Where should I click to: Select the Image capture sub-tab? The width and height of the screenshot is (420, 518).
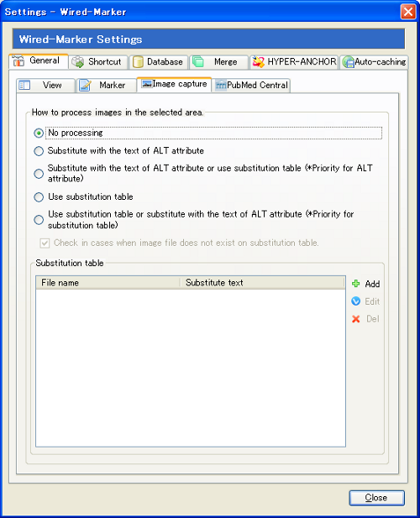[x=174, y=84]
